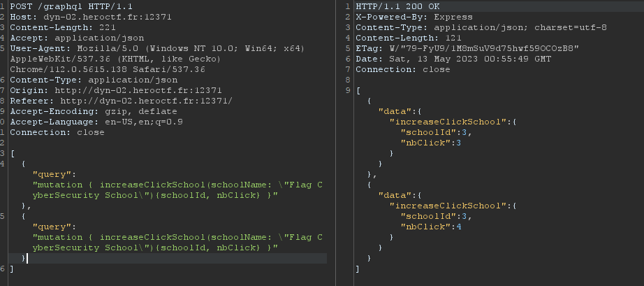
Task: Click the Date response header
Action: (x=453, y=59)
